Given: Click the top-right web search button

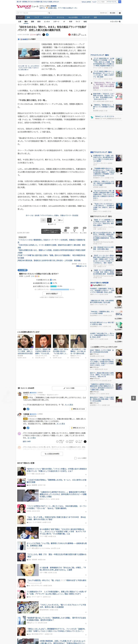Looking at the screenshot, I should tap(120, 2).
